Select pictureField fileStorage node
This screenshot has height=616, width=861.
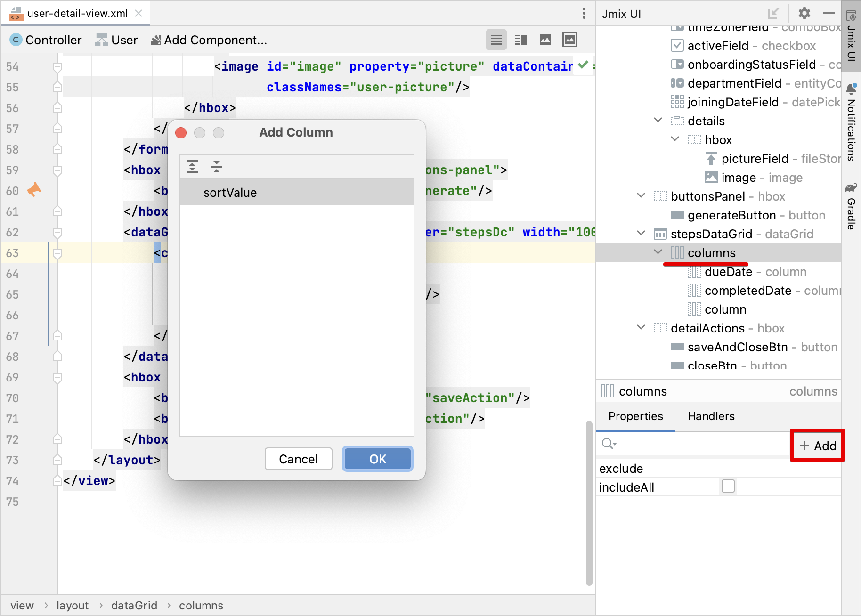(x=772, y=159)
